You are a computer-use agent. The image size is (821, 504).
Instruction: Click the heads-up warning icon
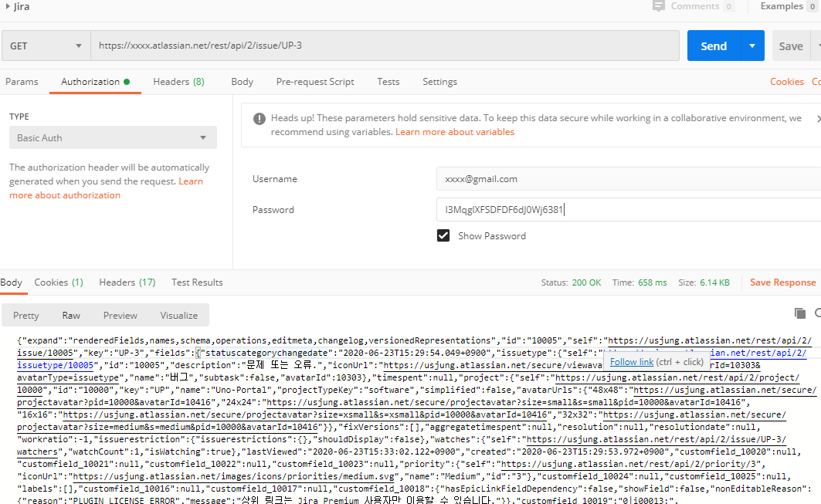[x=260, y=119]
